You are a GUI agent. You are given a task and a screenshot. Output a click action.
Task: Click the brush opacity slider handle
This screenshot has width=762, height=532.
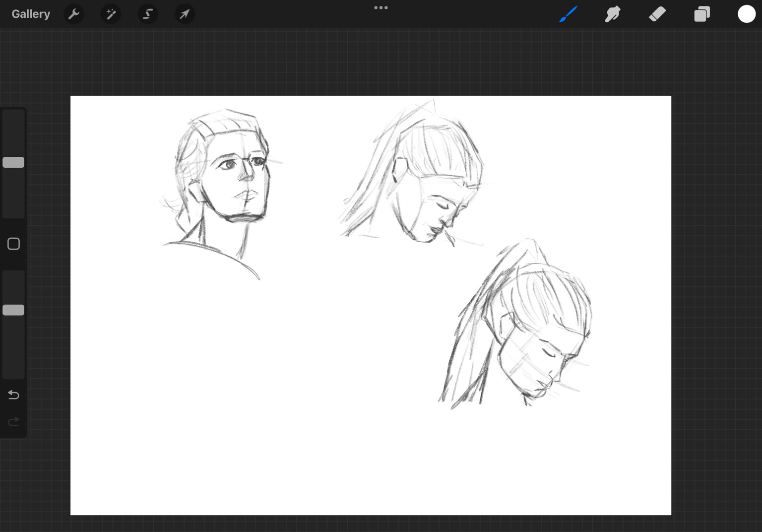13,310
